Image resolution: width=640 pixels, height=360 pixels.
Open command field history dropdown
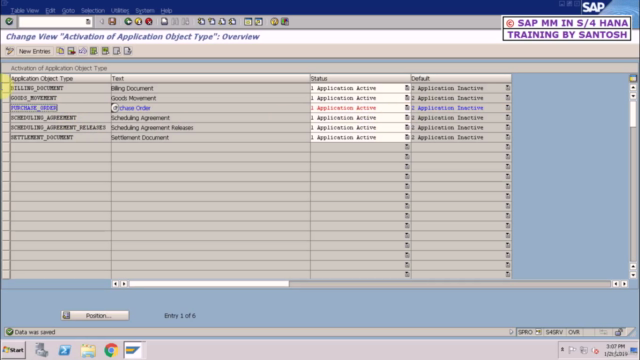tap(88, 22)
